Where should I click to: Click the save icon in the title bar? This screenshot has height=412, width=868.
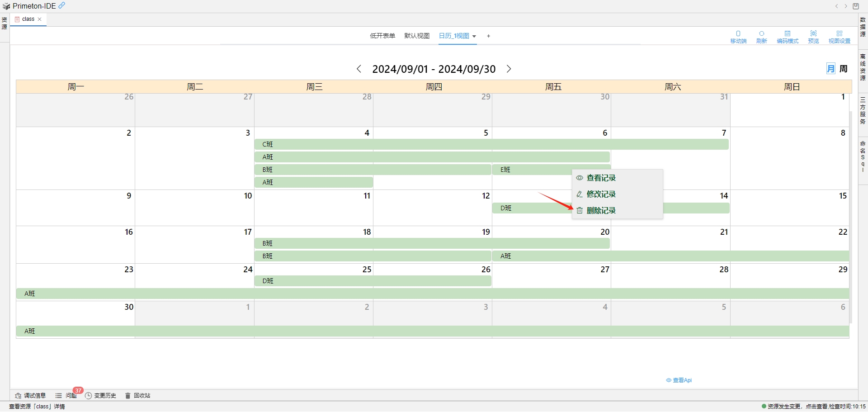click(855, 6)
